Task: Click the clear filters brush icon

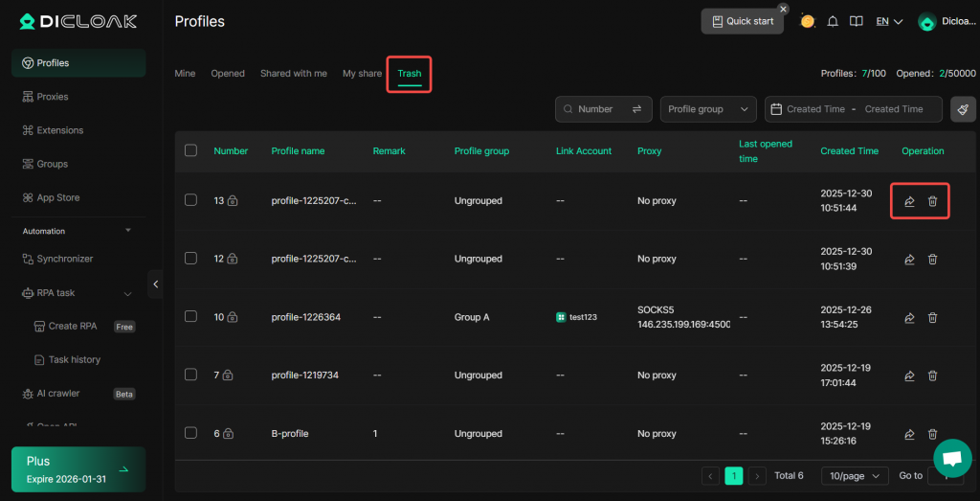Action: [x=963, y=109]
